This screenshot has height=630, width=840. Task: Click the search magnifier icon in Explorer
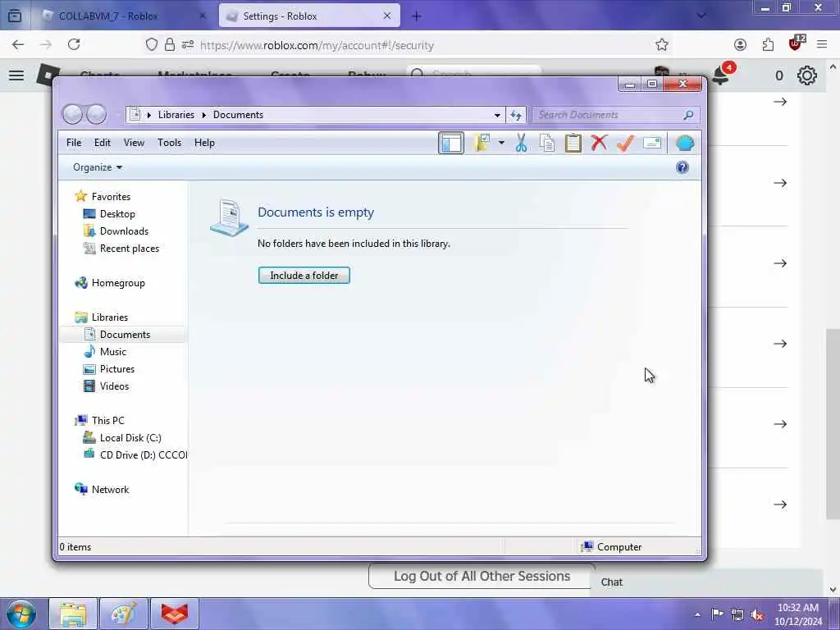(x=688, y=115)
